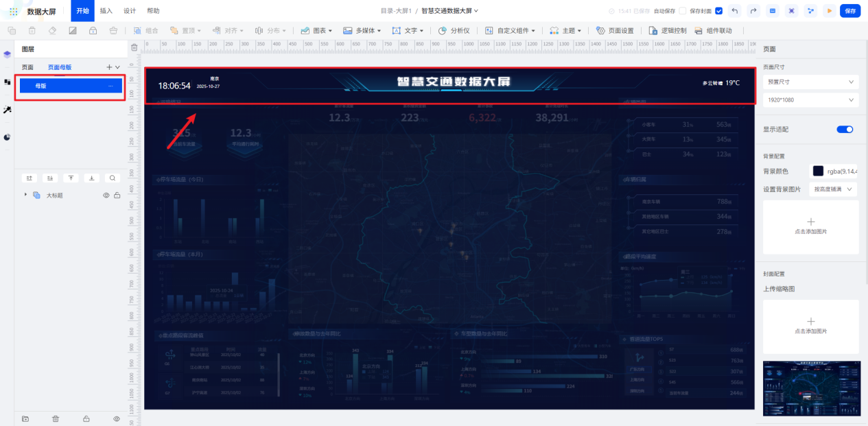868x426 pixels.
Task: Select the layers icon in left sidebar
Action: [x=7, y=54]
